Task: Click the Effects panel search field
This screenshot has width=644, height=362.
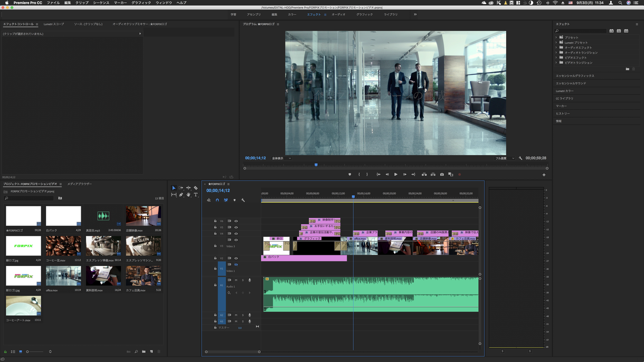Action: click(581, 31)
